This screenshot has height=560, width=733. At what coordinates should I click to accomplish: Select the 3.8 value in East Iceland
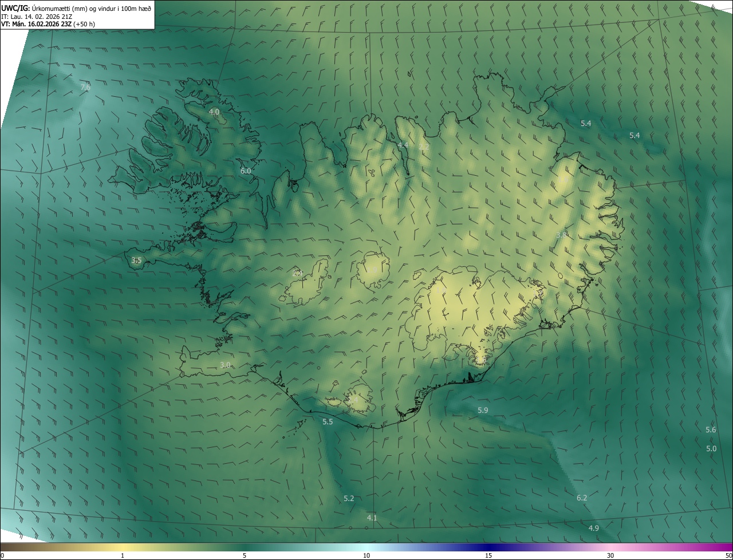[561, 235]
